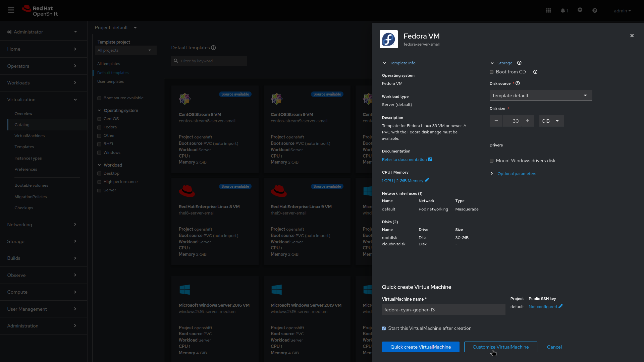This screenshot has height=362, width=644.
Task: Increase disk size with the plus stepper
Action: click(x=527, y=121)
